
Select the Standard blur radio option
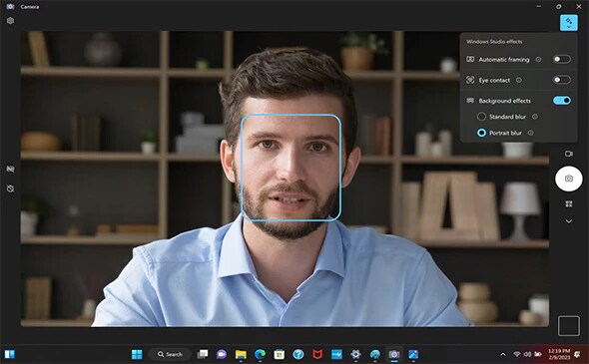[x=481, y=117]
